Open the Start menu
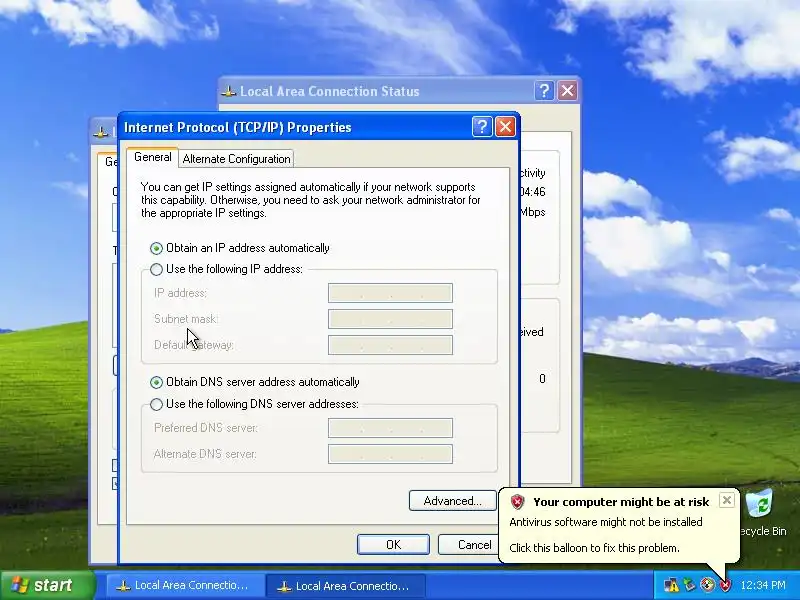Image resolution: width=800 pixels, height=600 pixels. pyautogui.click(x=47, y=585)
